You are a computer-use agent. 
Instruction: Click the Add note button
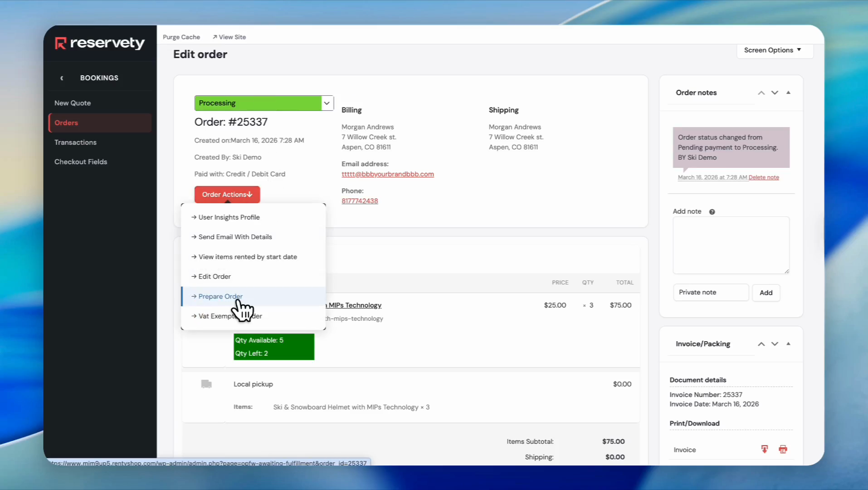[x=766, y=293]
